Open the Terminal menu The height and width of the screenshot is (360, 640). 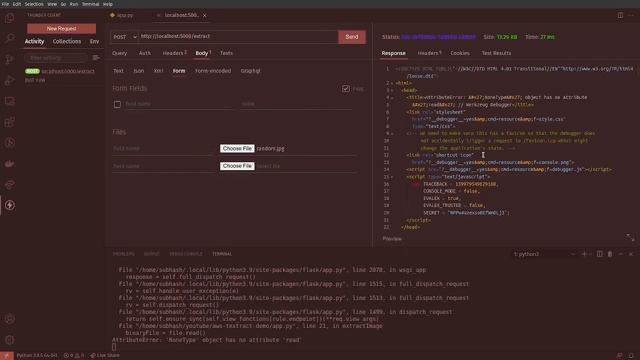[x=90, y=4]
